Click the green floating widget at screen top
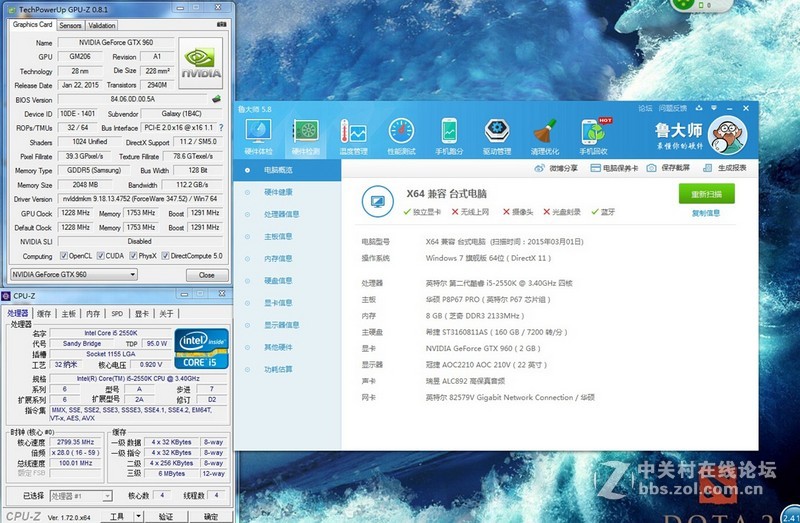This screenshot has height=523, width=800. (702, 6)
